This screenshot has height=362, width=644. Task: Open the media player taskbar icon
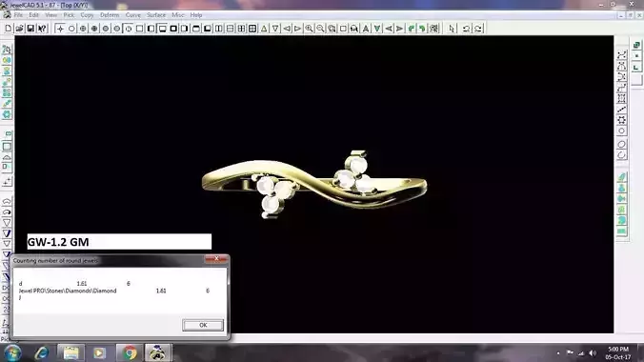coord(99,353)
